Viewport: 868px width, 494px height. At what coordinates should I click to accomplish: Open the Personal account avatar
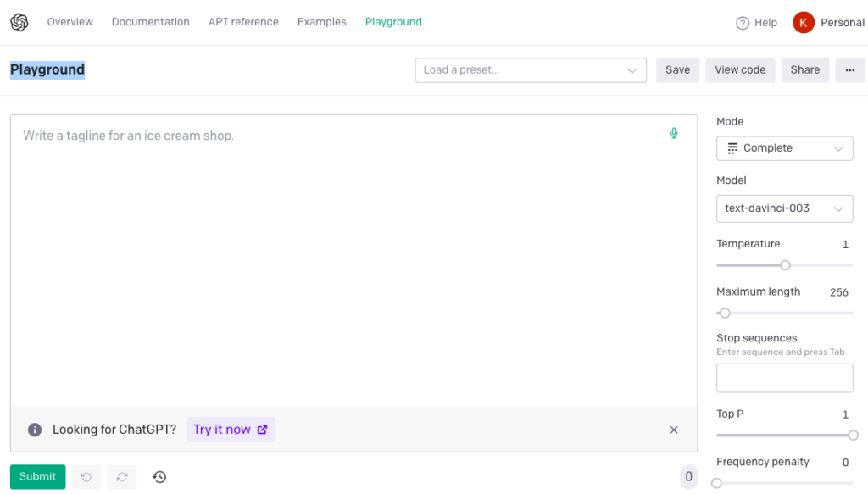tap(803, 23)
